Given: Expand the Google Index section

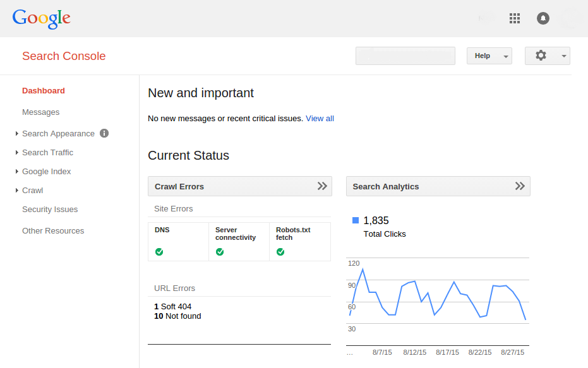Looking at the screenshot, I should 46,172.
